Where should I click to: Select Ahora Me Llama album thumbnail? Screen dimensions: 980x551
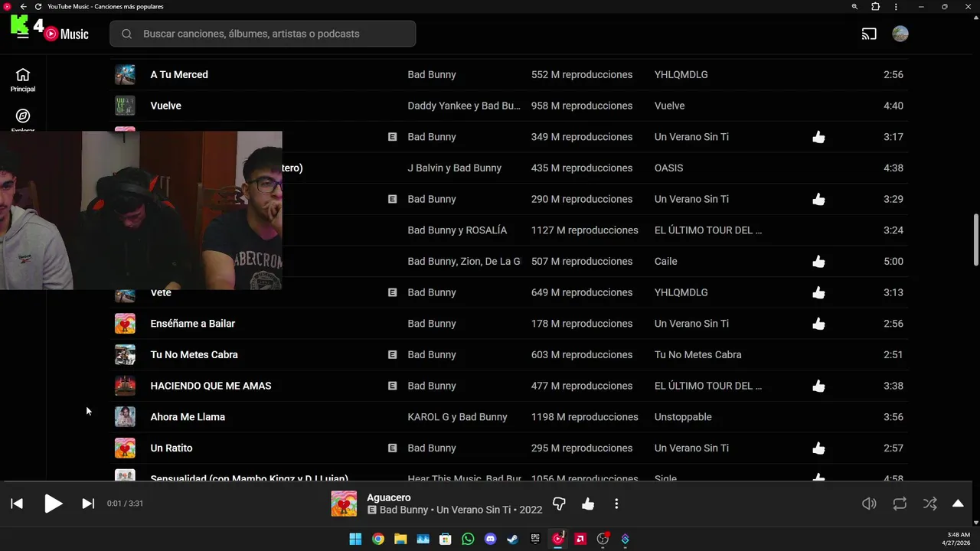pyautogui.click(x=125, y=417)
